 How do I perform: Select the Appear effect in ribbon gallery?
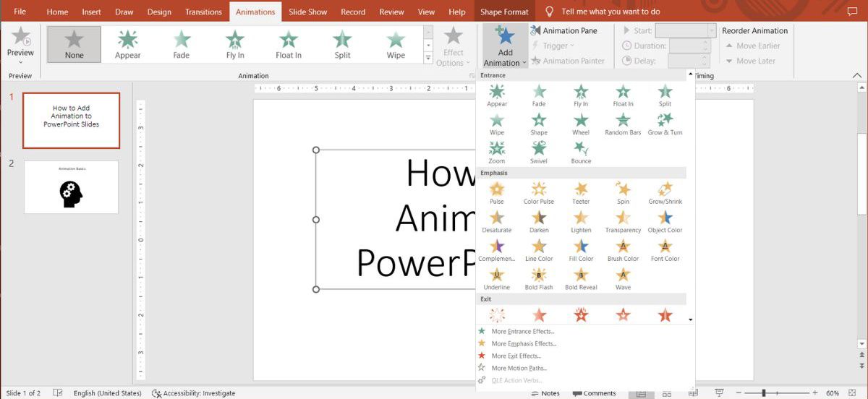pos(127,44)
